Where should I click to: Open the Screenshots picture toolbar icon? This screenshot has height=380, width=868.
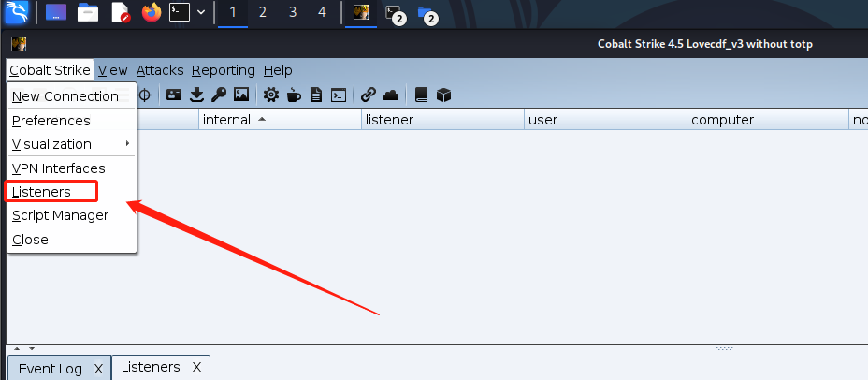tap(241, 95)
